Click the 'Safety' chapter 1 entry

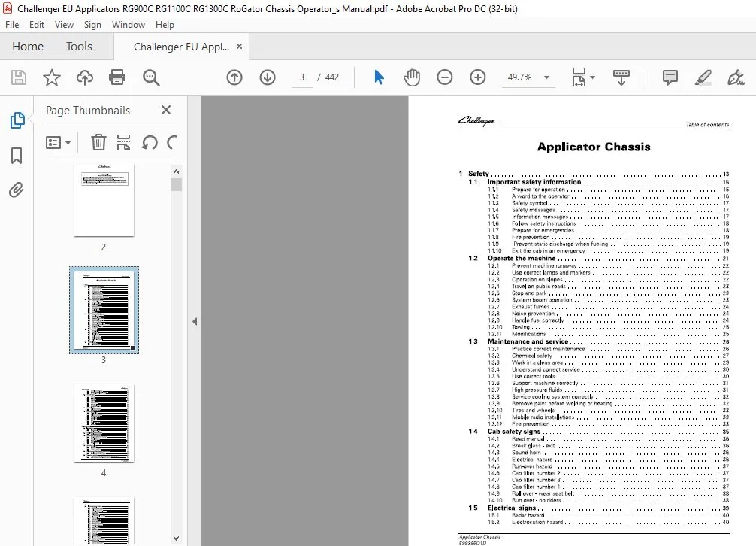pos(594,174)
